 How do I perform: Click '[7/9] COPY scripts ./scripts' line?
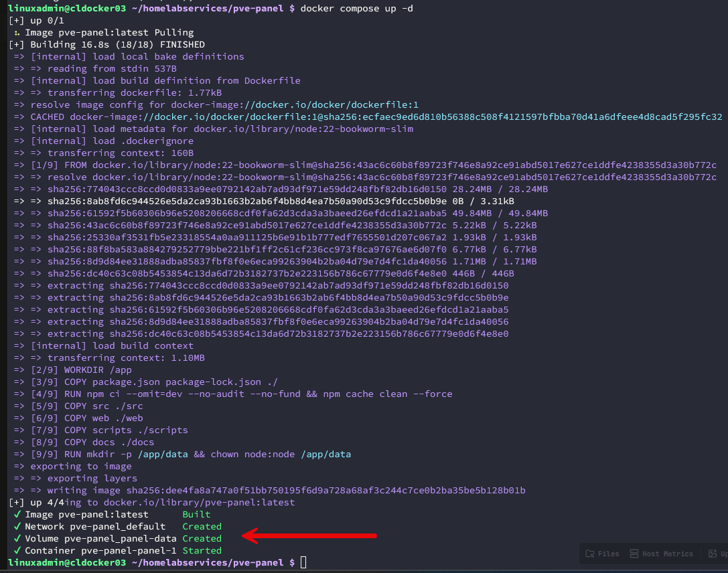coord(100,430)
